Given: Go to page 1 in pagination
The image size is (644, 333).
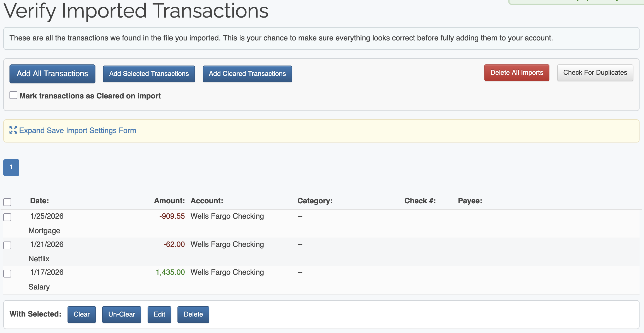Looking at the screenshot, I should pyautogui.click(x=11, y=167).
